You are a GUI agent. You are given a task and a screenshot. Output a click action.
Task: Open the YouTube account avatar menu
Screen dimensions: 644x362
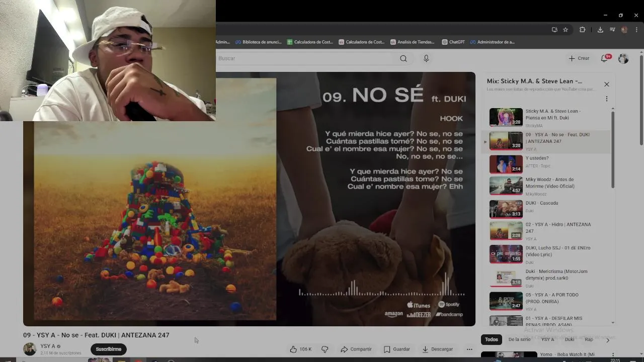623,58
